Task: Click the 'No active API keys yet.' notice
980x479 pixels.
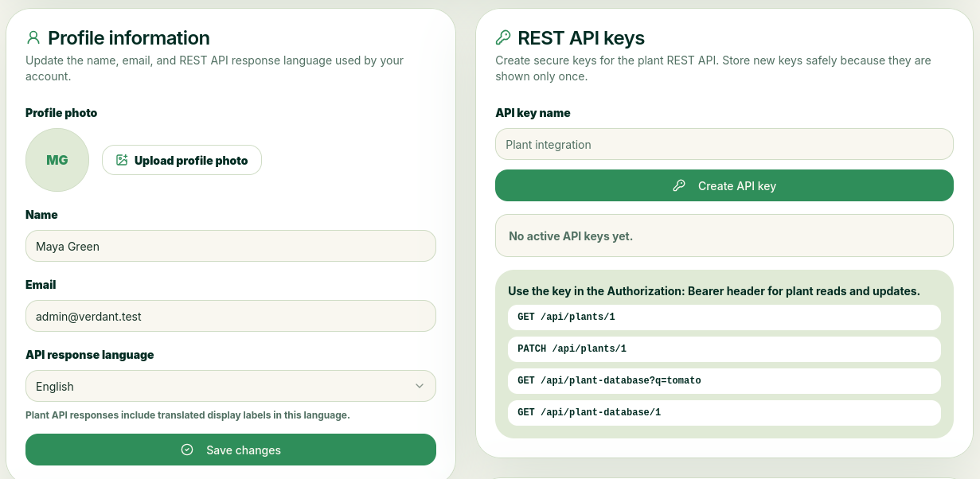Action: (x=724, y=236)
